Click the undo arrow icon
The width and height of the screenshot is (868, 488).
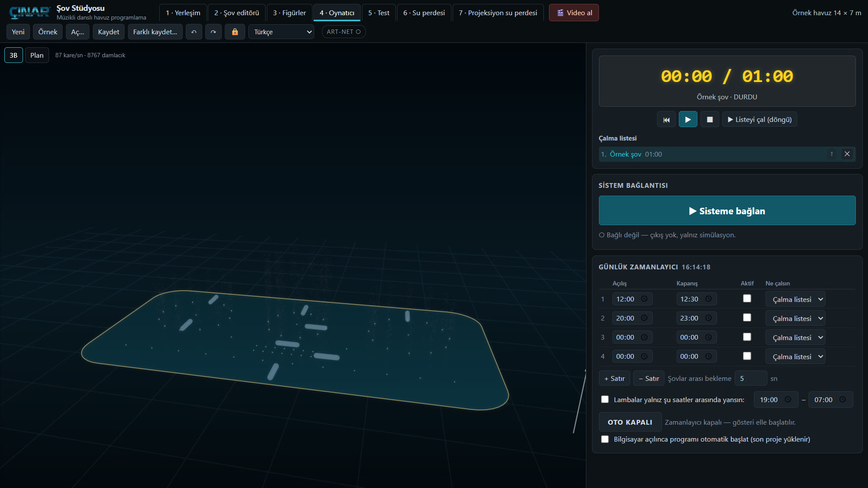[x=194, y=32]
